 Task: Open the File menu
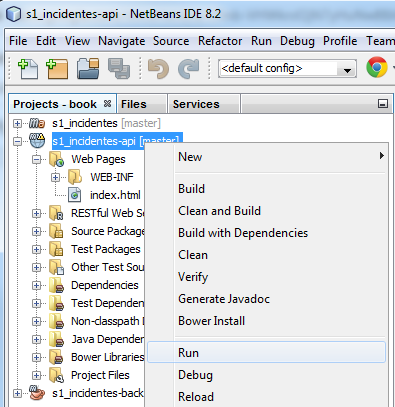tap(18, 41)
